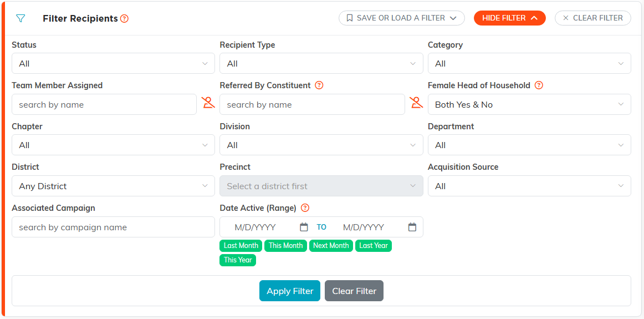Click the Associated Campaign search field
Image resolution: width=644 pixels, height=319 pixels.
(114, 227)
